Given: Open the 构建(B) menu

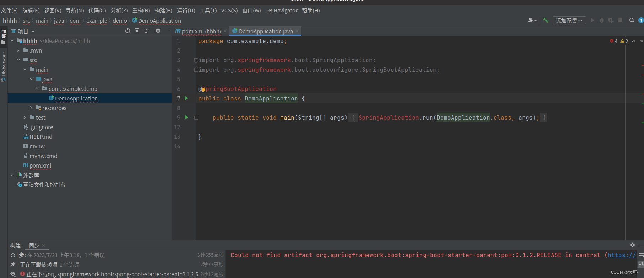Looking at the screenshot, I should [164, 11].
